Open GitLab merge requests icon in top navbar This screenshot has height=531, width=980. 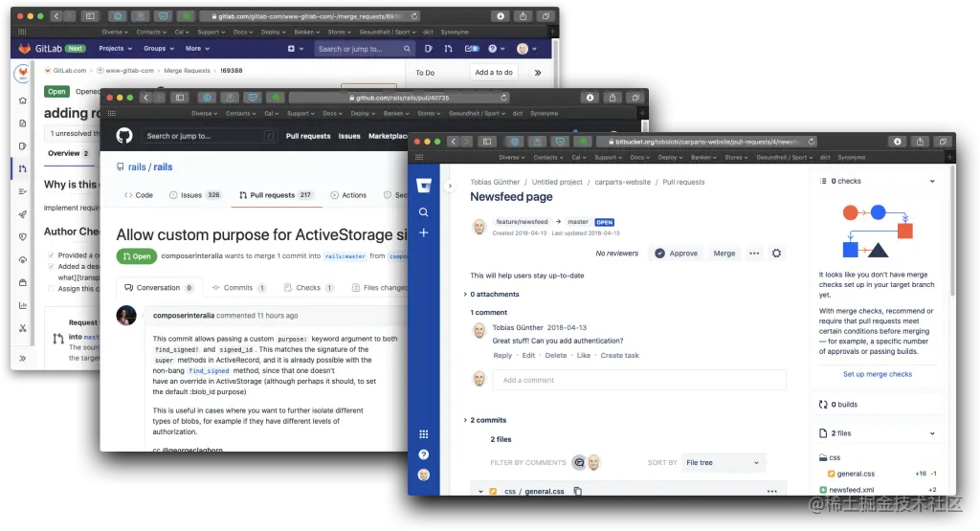(x=448, y=48)
